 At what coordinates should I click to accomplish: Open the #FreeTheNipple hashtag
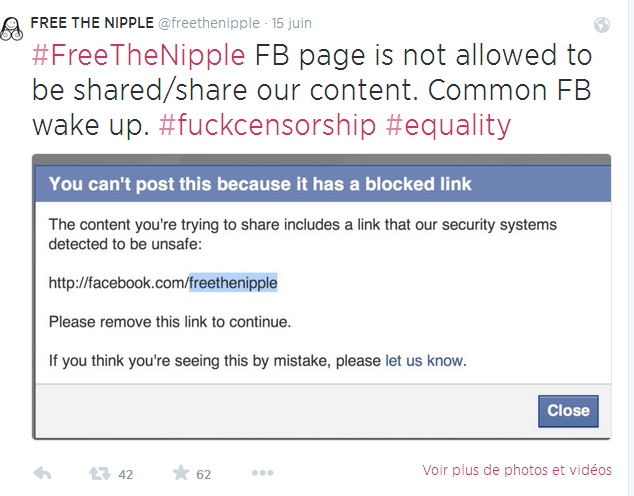point(139,55)
